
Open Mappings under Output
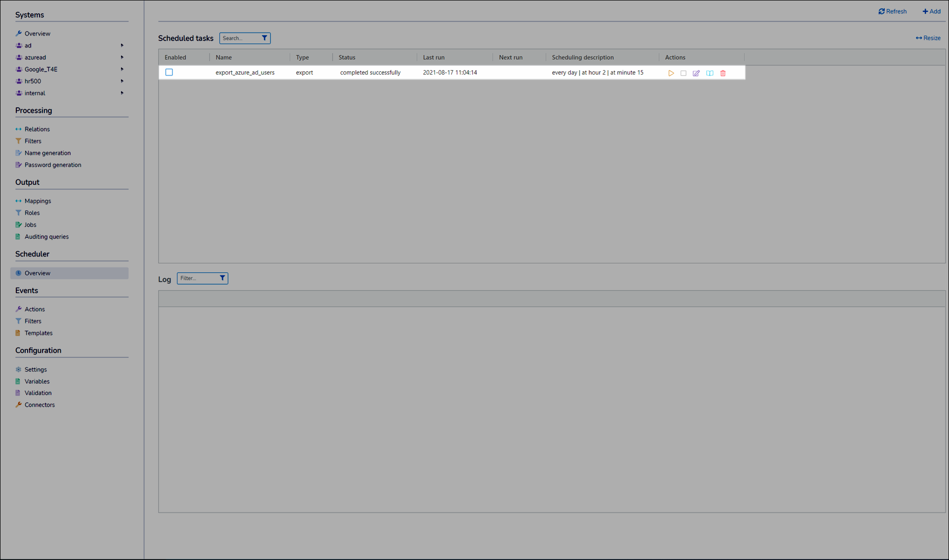38,201
